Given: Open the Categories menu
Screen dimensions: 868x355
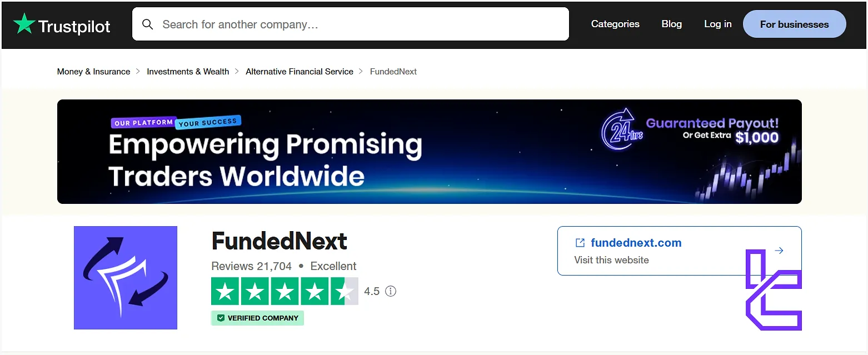Looking at the screenshot, I should point(615,24).
